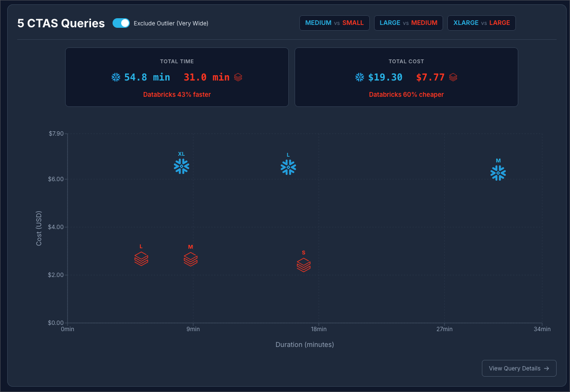Click 'Databricks 43% faster' text

[177, 94]
